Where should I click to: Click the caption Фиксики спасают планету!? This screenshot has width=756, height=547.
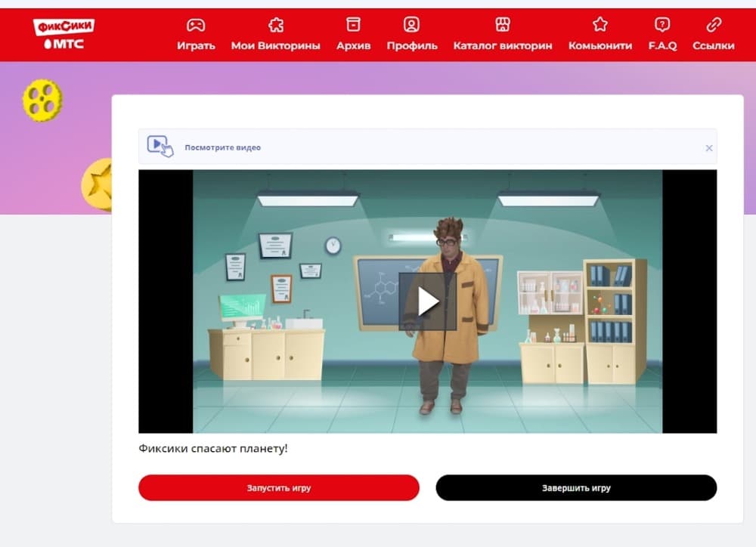pos(213,449)
